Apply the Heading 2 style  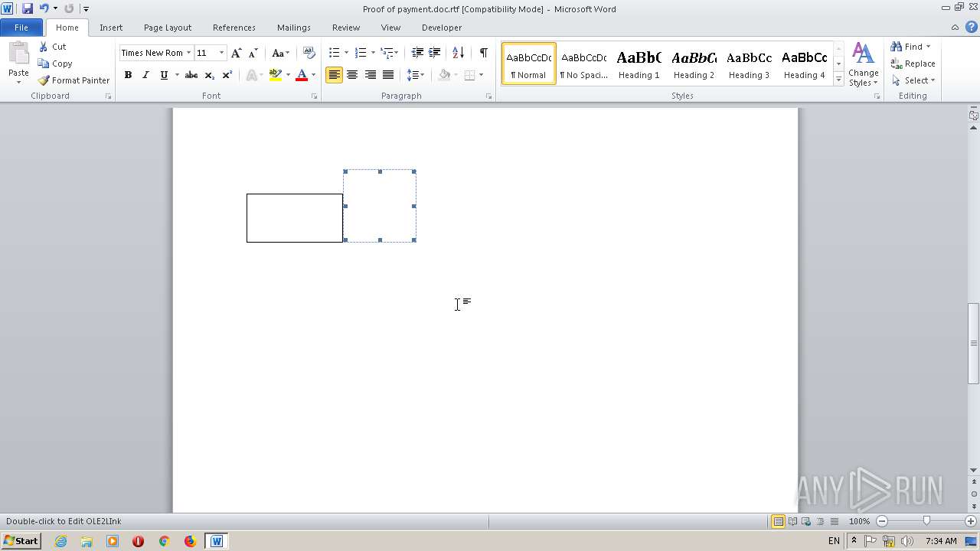click(x=694, y=64)
